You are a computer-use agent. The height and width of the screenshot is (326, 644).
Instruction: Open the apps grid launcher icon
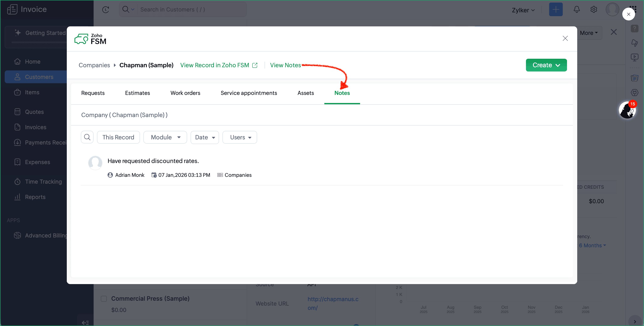(636, 7)
